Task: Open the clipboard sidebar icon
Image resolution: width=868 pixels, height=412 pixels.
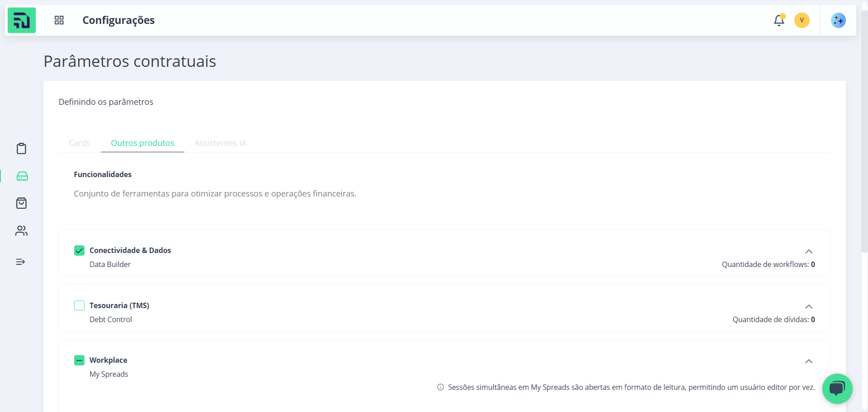Action: click(x=21, y=149)
